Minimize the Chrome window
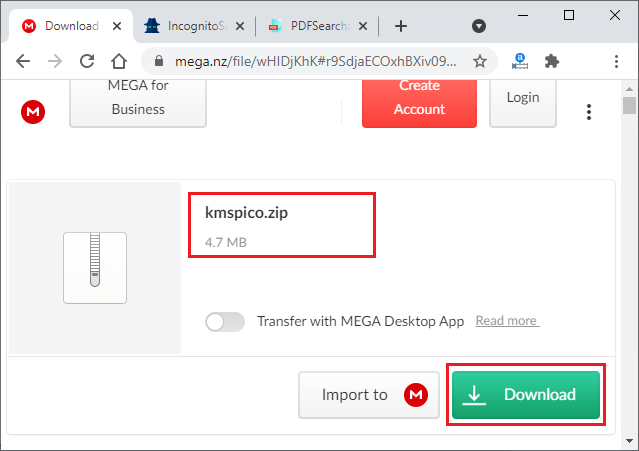The image size is (639, 451). 523,15
